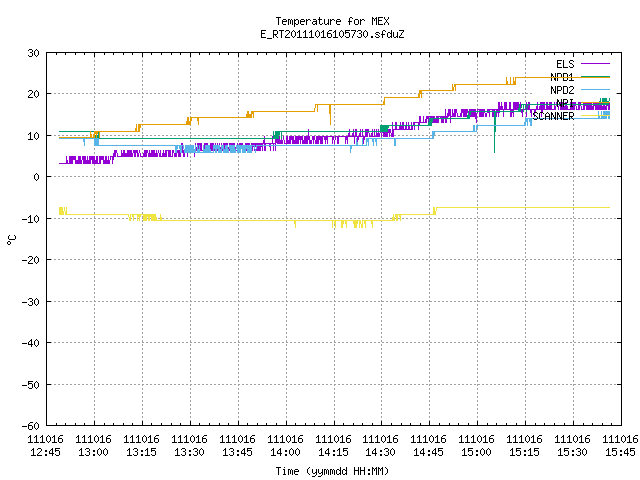Click the x-axis tick 111016 15:45
This screenshot has width=640, height=480.
(x=620, y=446)
